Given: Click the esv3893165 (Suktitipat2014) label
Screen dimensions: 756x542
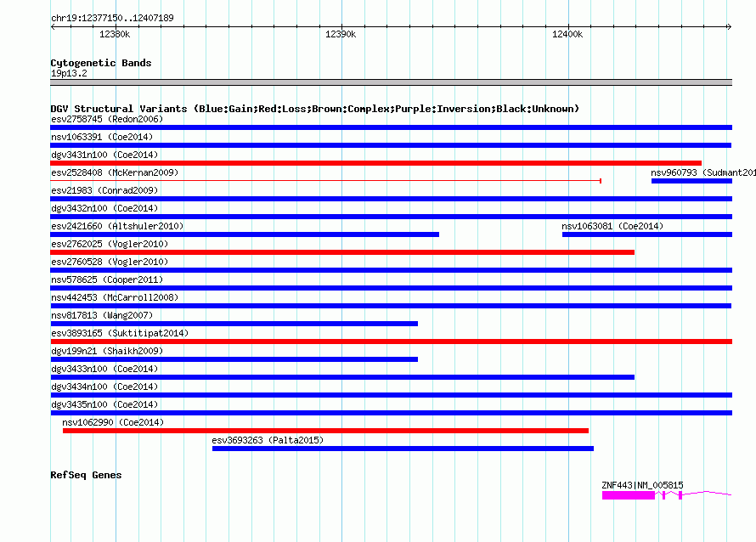Looking at the screenshot, I should [120, 333].
